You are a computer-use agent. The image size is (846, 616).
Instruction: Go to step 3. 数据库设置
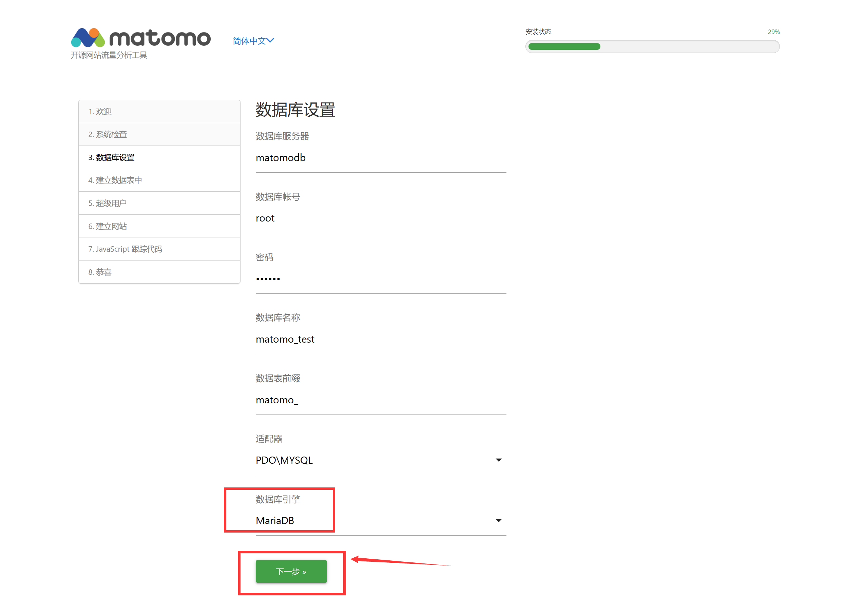click(x=159, y=157)
